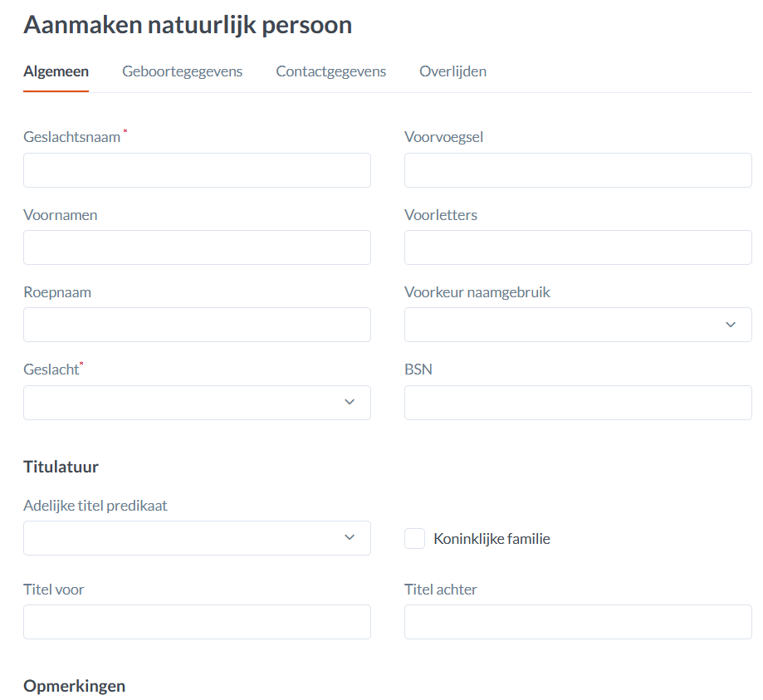
Task: Select the Voorletters input box
Action: tap(578, 247)
